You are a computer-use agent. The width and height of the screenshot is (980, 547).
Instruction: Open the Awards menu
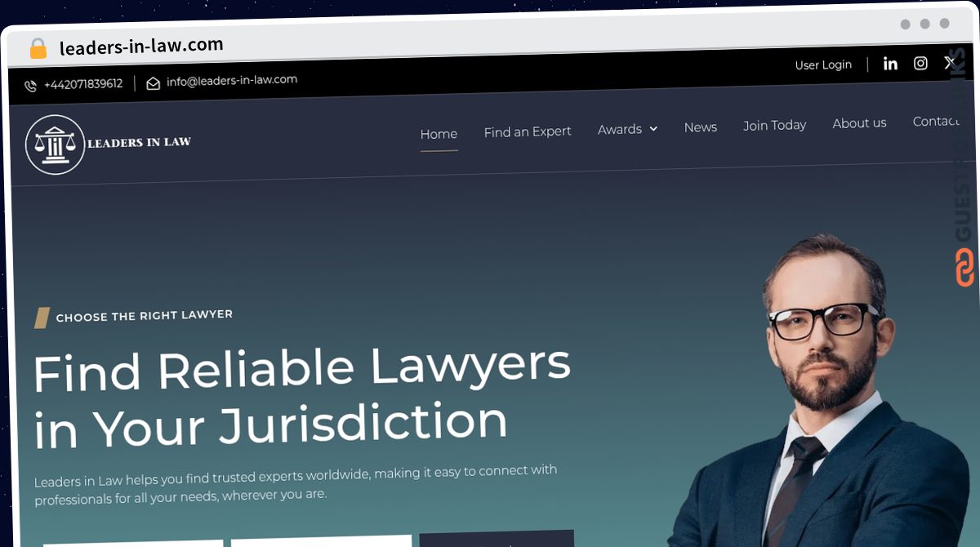pyautogui.click(x=627, y=129)
